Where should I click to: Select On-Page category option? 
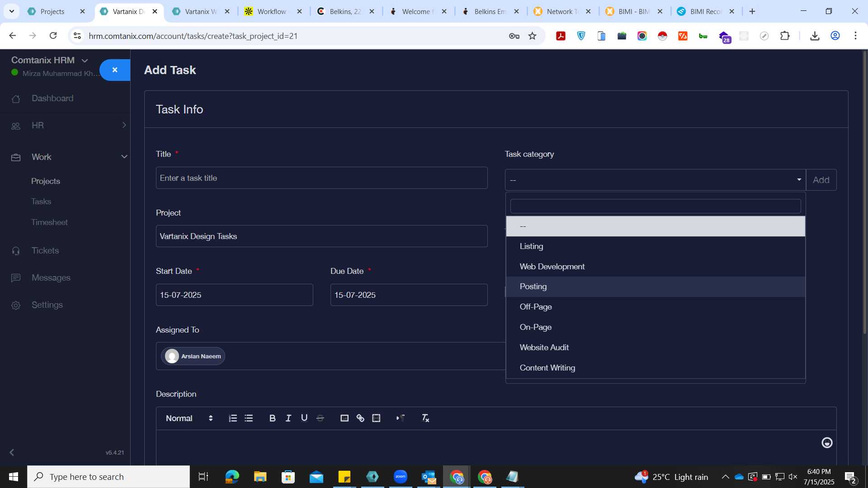(x=655, y=327)
